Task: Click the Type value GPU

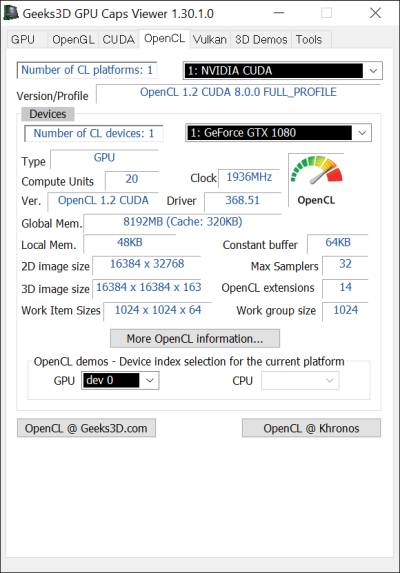Action: tap(104, 158)
